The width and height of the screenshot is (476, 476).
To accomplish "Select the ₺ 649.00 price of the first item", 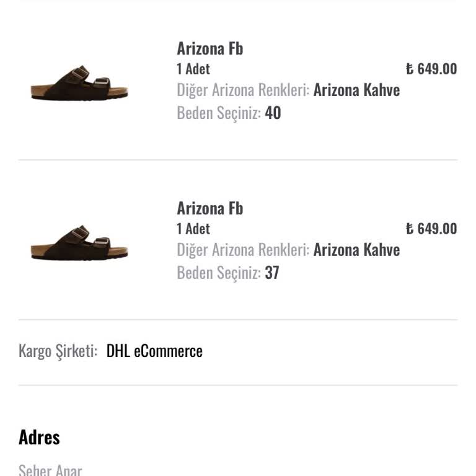I will point(431,69).
